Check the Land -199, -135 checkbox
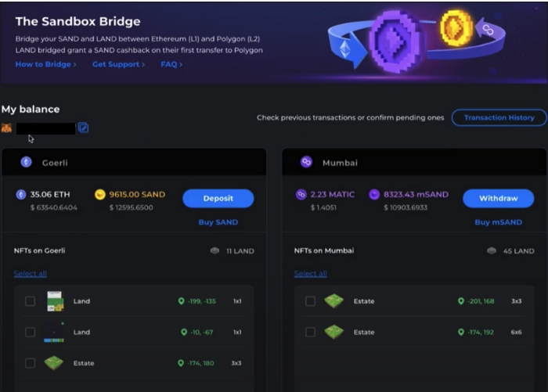548x392 pixels. (30, 301)
